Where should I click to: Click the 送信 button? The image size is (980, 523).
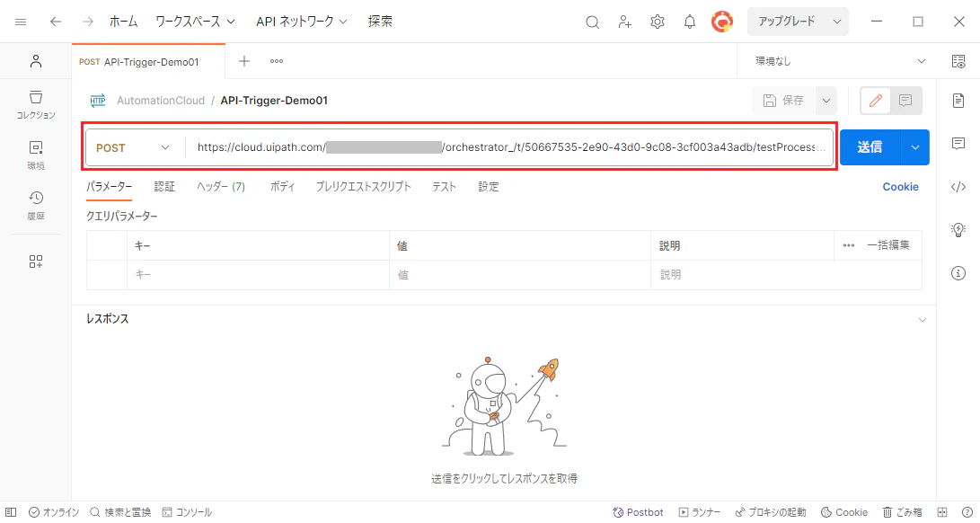click(x=870, y=147)
